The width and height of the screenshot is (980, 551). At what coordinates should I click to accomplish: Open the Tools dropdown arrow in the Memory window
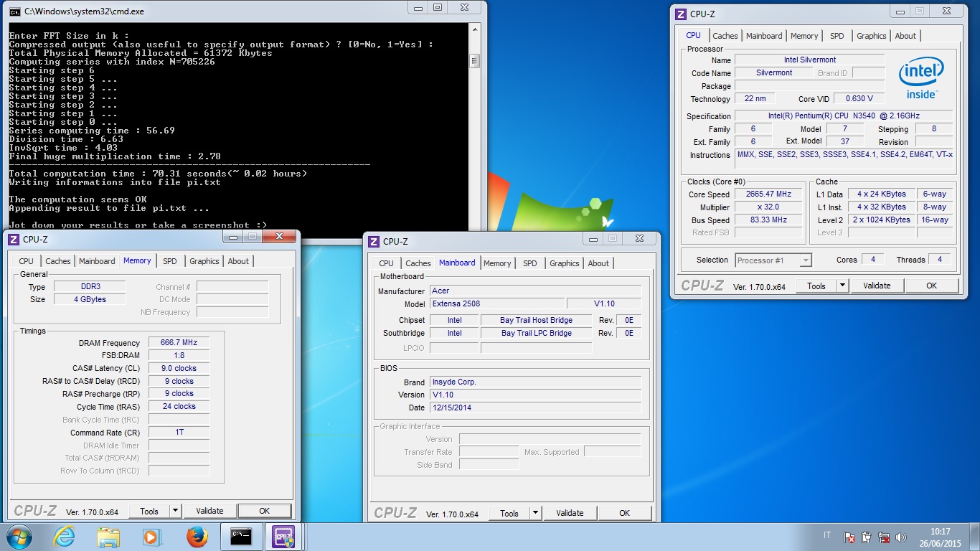(x=175, y=511)
